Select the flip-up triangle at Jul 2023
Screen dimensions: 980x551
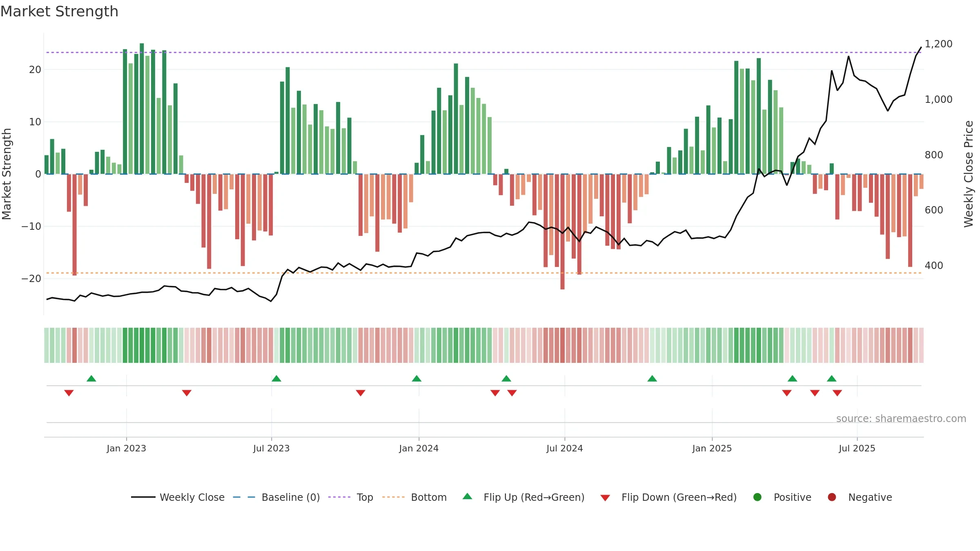point(276,378)
